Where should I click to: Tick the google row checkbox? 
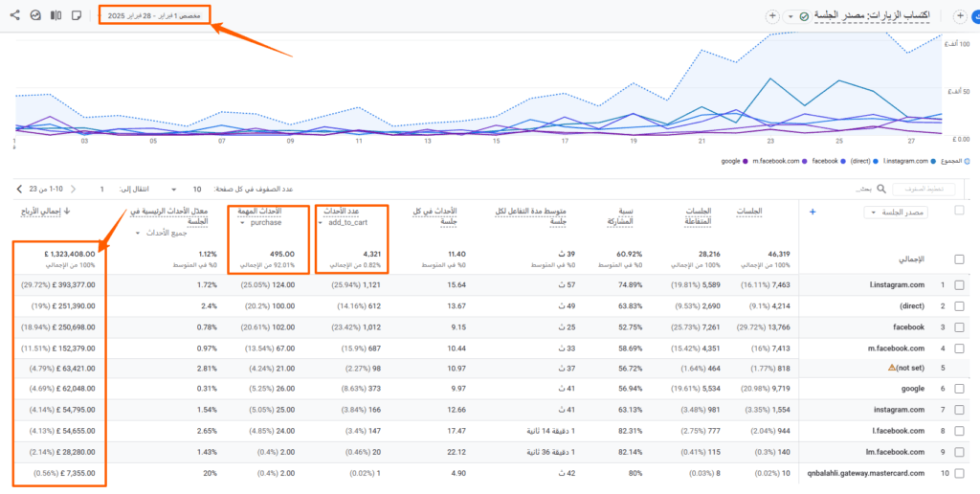click(x=959, y=389)
